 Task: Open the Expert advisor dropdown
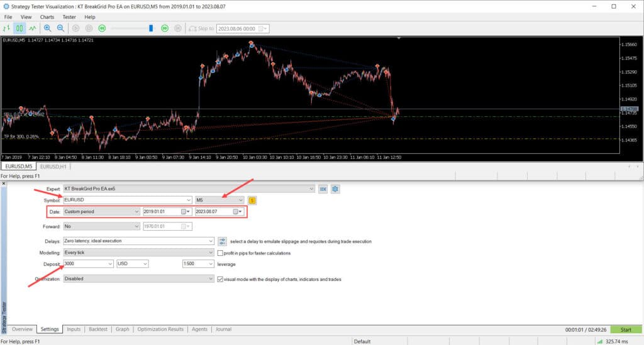[x=311, y=189]
